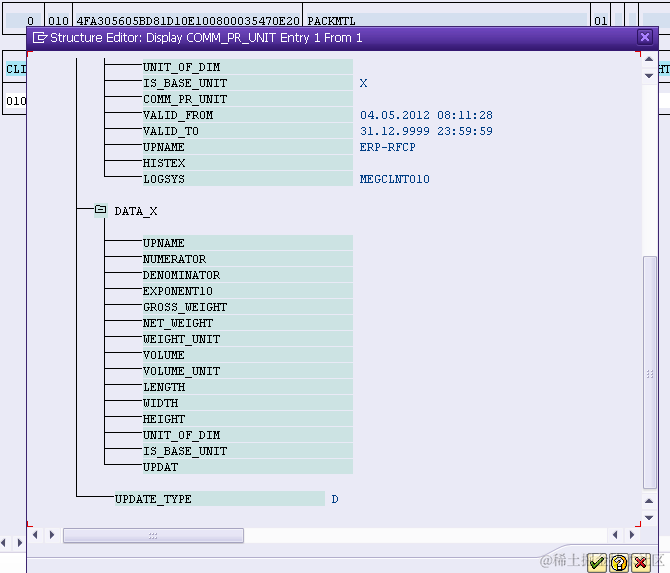Click far-right right-arrow of dialog horizontal scrollbar
Image resolution: width=670 pixels, height=573 pixels.
632,535
